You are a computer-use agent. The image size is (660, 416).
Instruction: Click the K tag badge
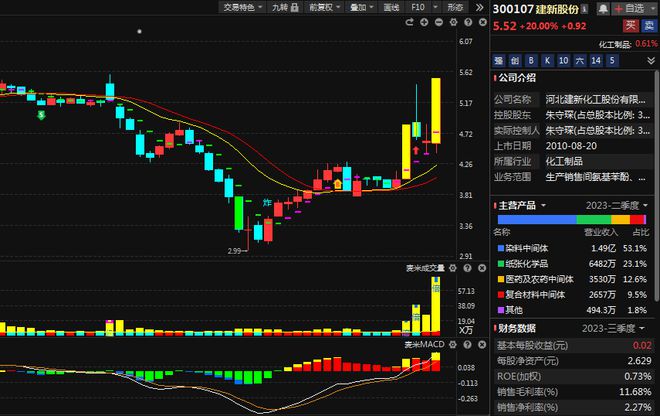click(547, 61)
